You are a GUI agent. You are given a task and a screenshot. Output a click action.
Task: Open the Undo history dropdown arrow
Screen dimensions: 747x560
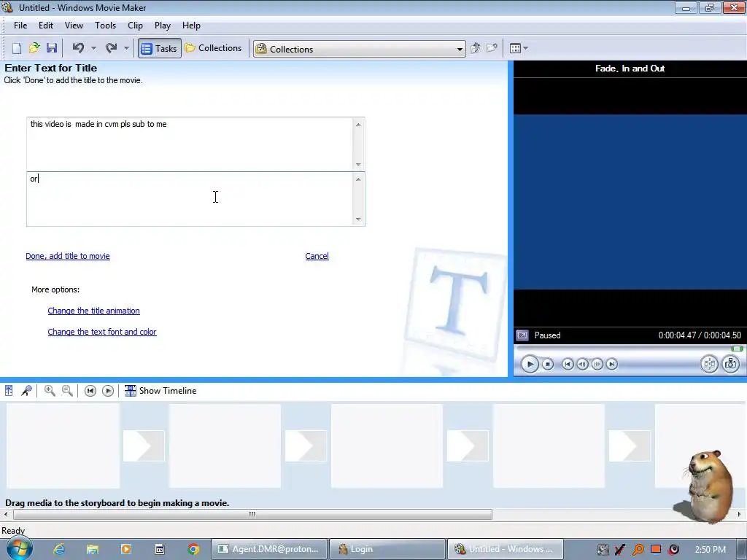[x=94, y=48]
